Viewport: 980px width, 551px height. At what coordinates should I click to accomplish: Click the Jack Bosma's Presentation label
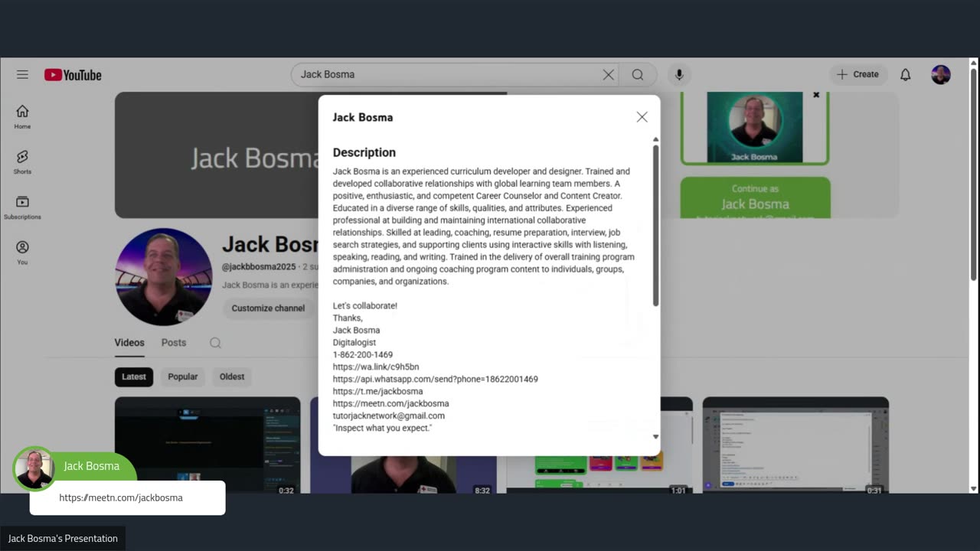tap(63, 538)
